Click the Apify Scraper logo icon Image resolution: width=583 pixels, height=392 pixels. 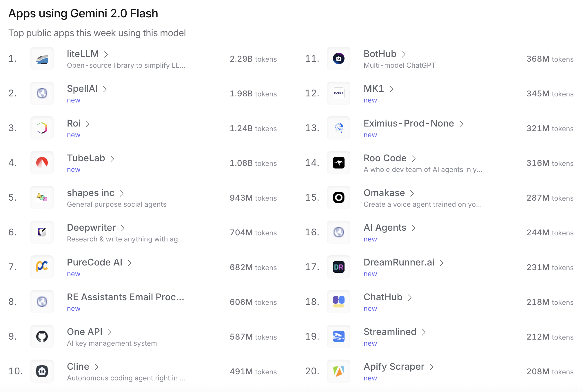click(338, 371)
